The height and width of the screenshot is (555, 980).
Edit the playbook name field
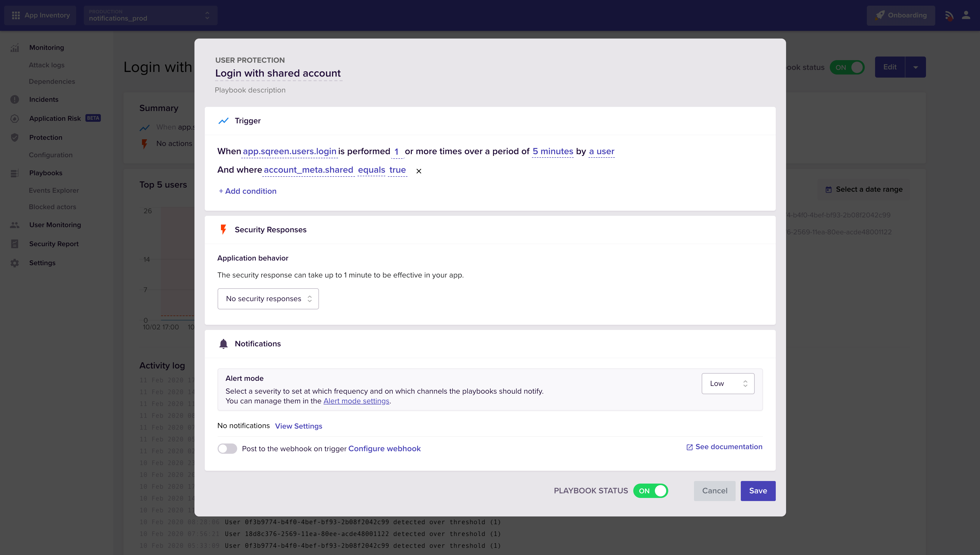point(278,73)
